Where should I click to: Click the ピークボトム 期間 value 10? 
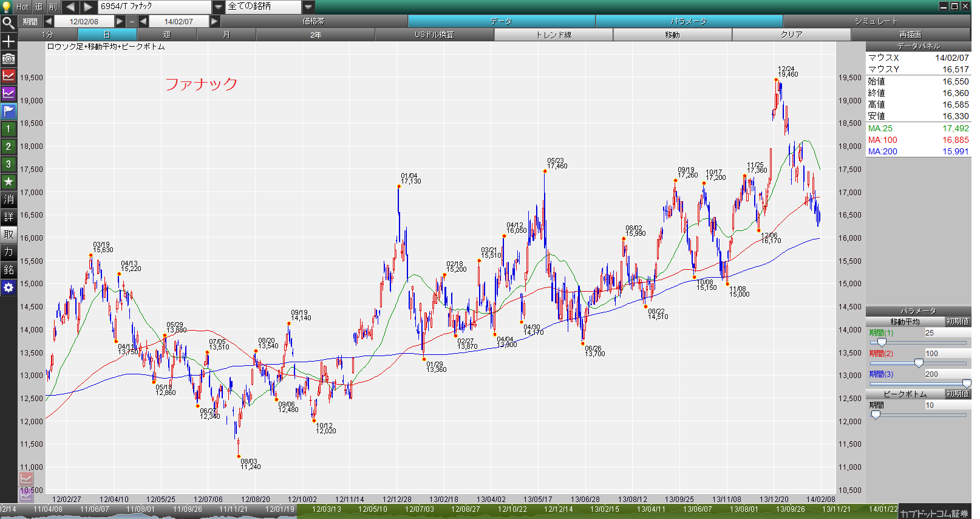click(x=947, y=405)
